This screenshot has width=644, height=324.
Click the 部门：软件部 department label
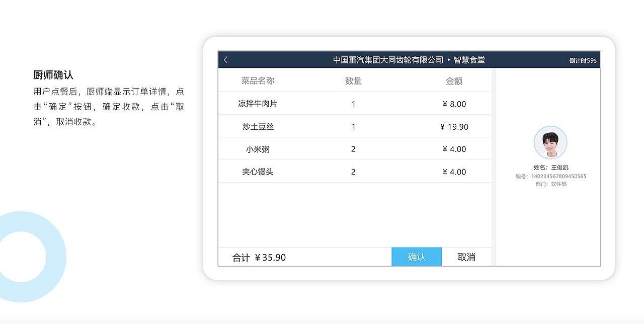tap(551, 184)
